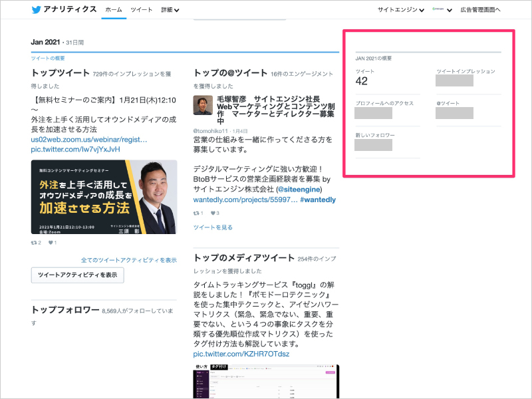Select the Jan 2021 period heading

tap(45, 42)
